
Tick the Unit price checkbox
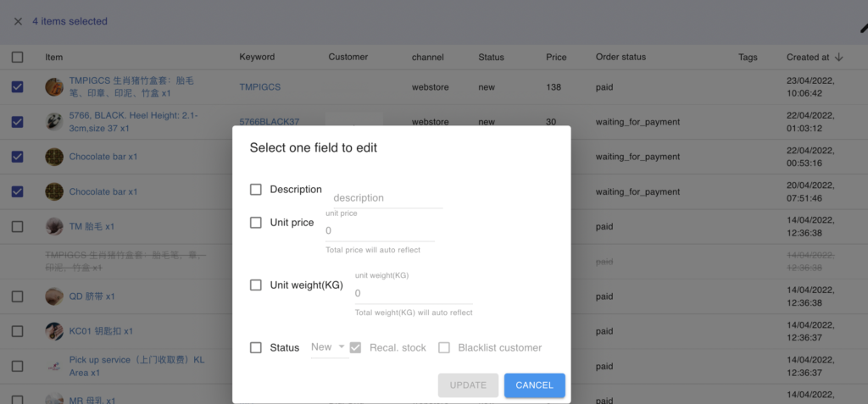[256, 223]
